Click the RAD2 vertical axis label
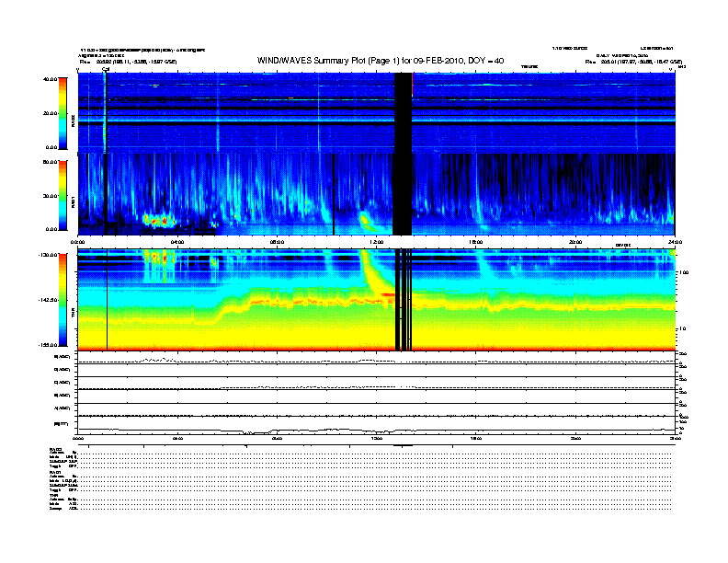 [x=74, y=121]
